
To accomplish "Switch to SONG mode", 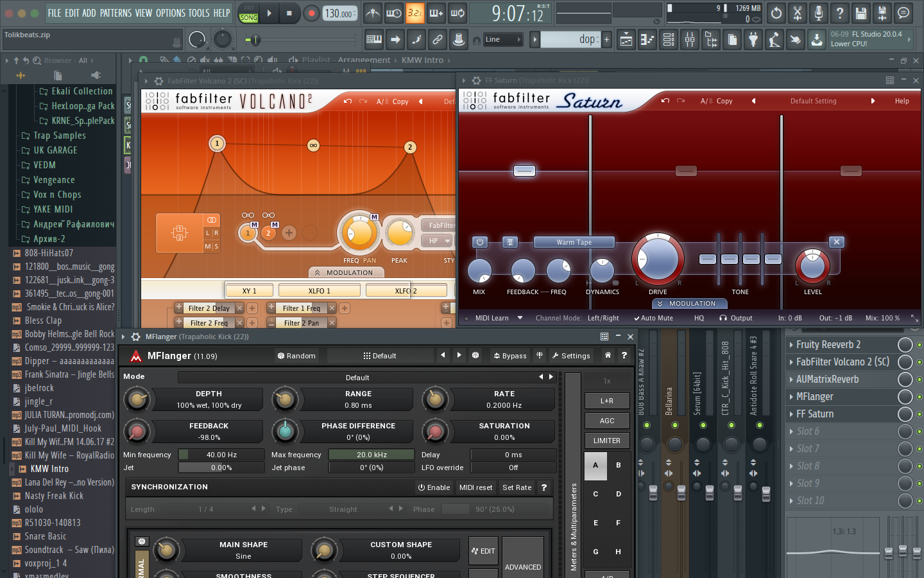I will click(x=248, y=18).
